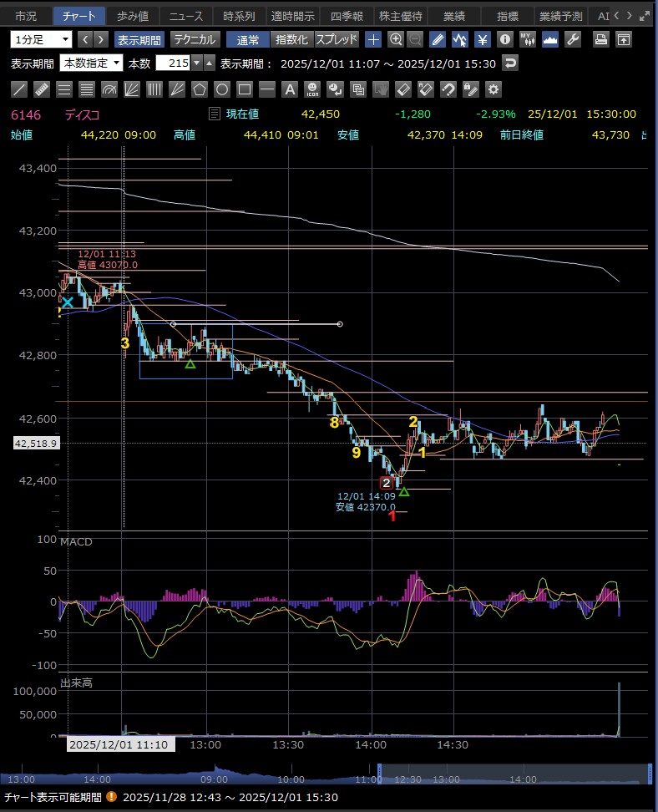The height and width of the screenshot is (812, 658).
Task: Toggle the crosshair cursor button
Action: 373,39
